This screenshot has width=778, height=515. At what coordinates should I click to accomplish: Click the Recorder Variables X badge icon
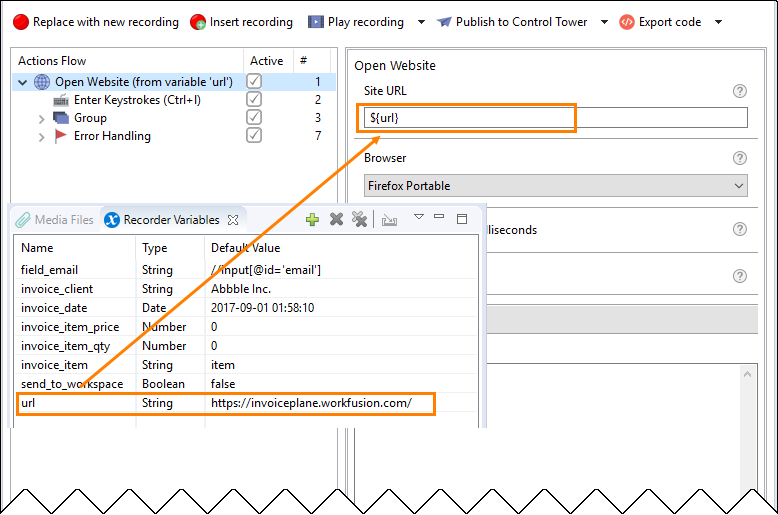point(112,220)
